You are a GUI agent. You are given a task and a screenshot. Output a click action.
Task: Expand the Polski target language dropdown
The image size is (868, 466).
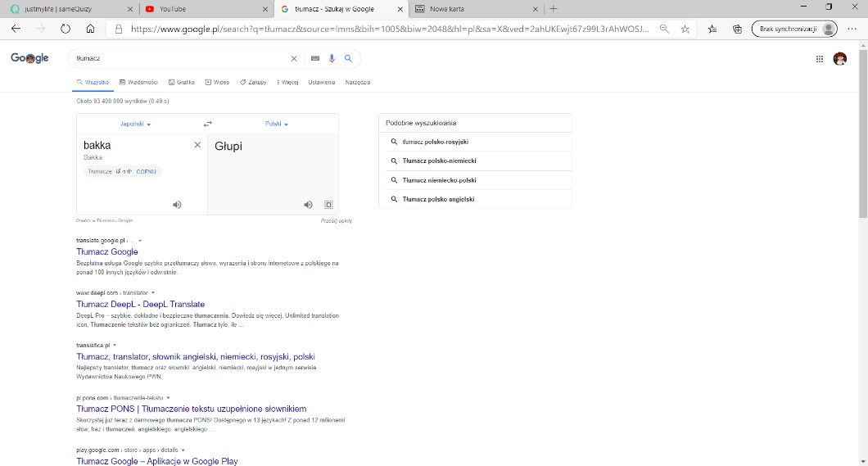tap(277, 124)
